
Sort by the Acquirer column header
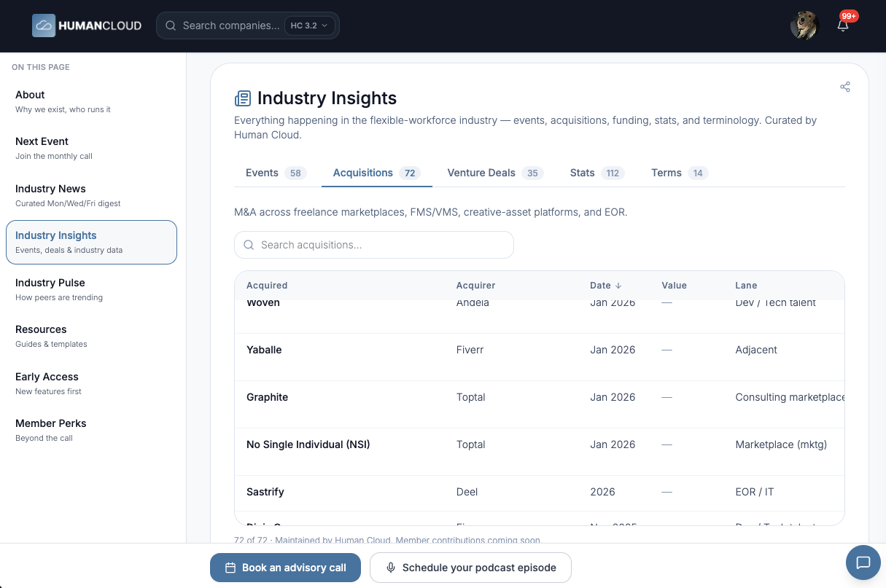(x=475, y=286)
